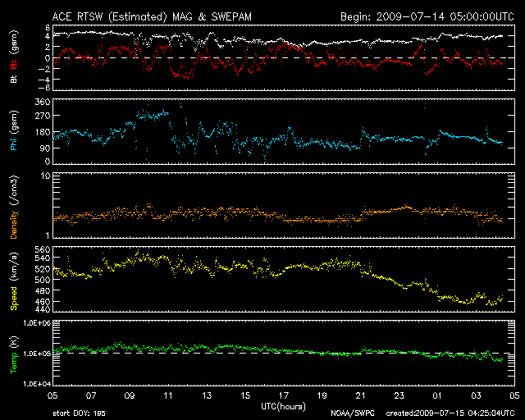Click the "UTC(hours)" x-axis title

pos(283,406)
